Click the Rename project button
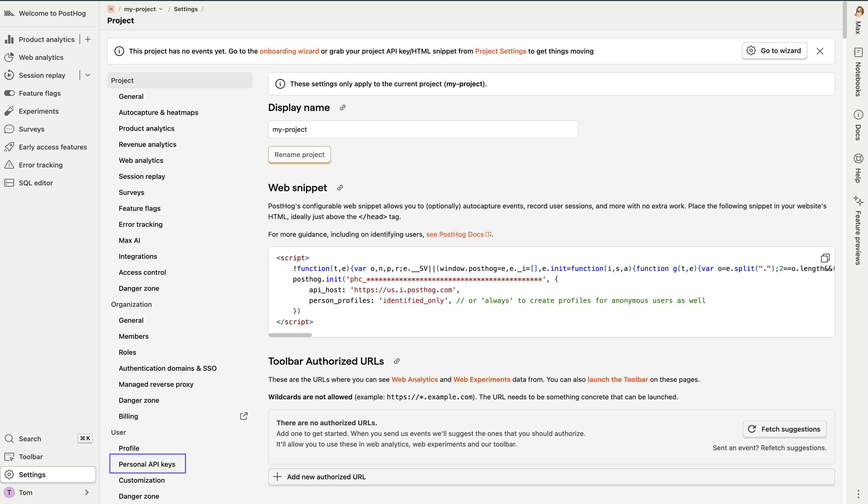 [299, 155]
